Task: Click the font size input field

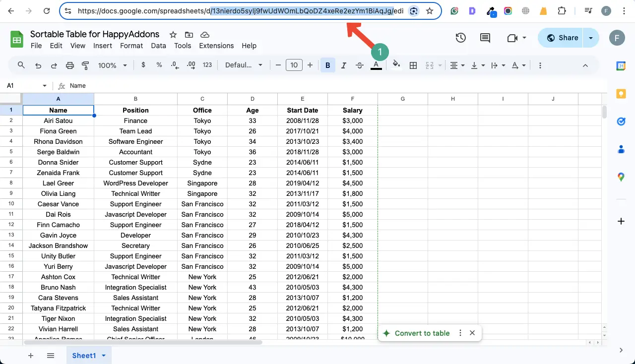Action: tap(294, 65)
